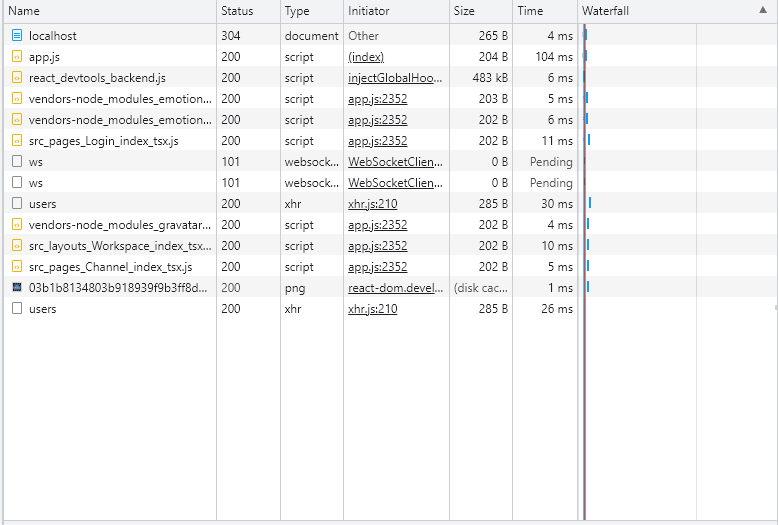Open app.js:2352 link in the src_pages_Login row
The width and height of the screenshot is (778, 525).
(x=378, y=141)
